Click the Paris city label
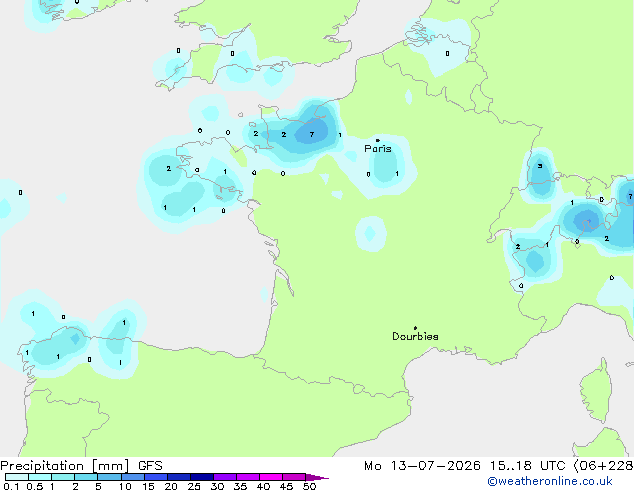634x490 pixels. tap(378, 149)
